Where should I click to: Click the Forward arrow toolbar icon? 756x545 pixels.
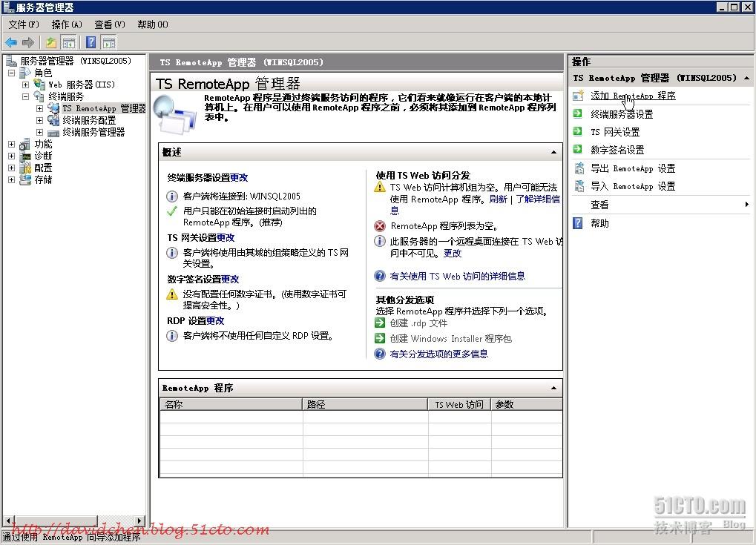point(28,43)
